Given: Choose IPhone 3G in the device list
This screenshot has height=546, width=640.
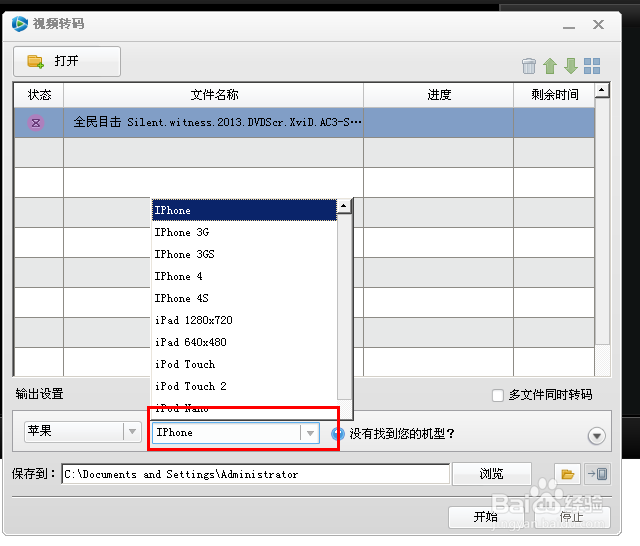Looking at the screenshot, I should (x=244, y=232).
